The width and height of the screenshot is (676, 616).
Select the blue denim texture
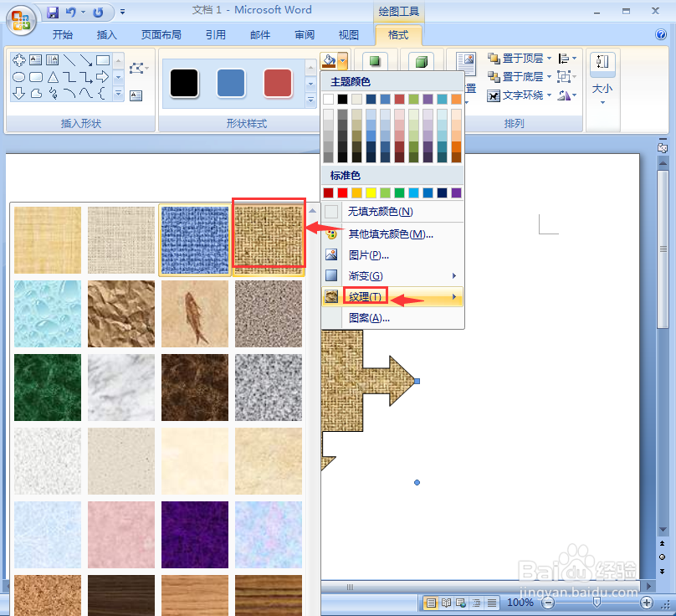click(x=195, y=240)
